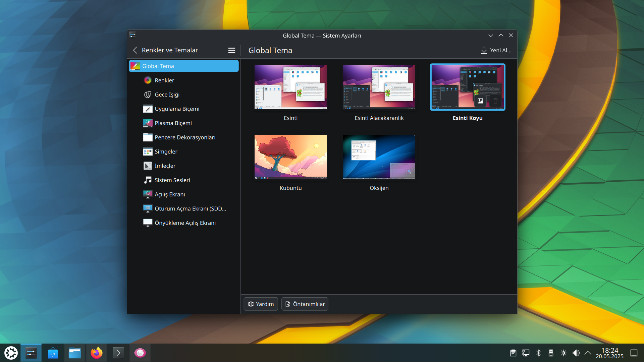644x362 pixels.
Task: Open Firefox from the taskbar
Action: point(97,353)
